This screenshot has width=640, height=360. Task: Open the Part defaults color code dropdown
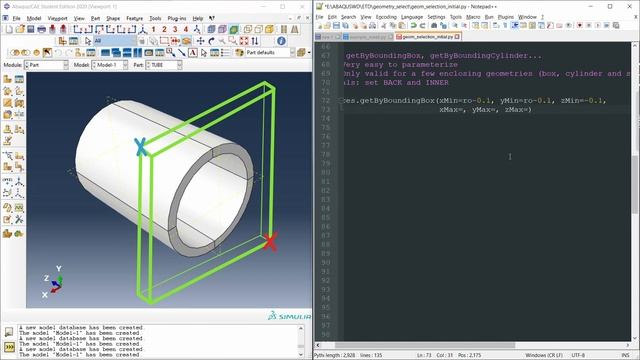270,52
